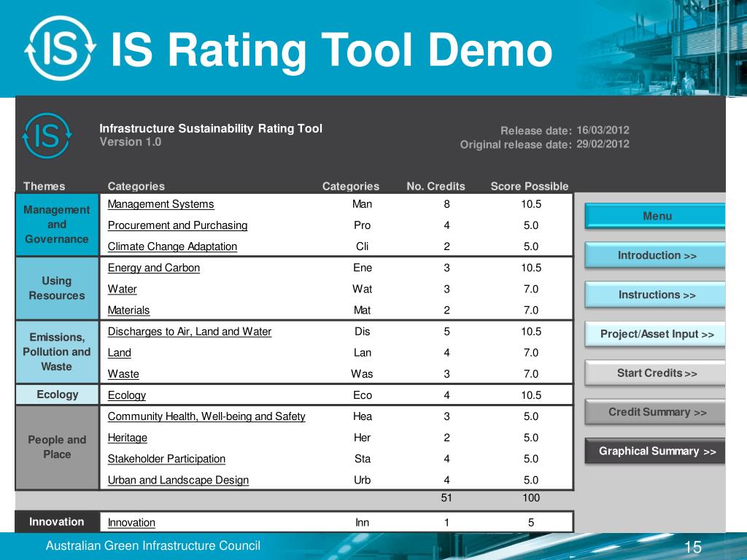Screen dimensions: 747x560
Task: Click the large IS logo in slide header
Action: click(x=60, y=48)
